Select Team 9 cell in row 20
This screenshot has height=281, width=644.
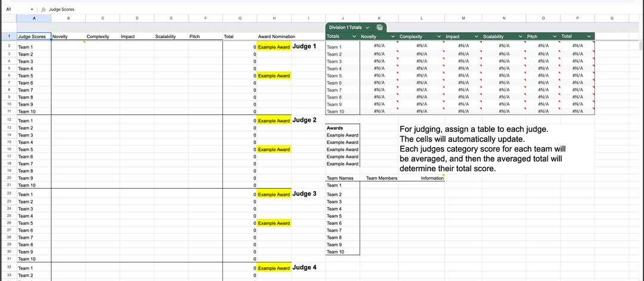coord(33,178)
